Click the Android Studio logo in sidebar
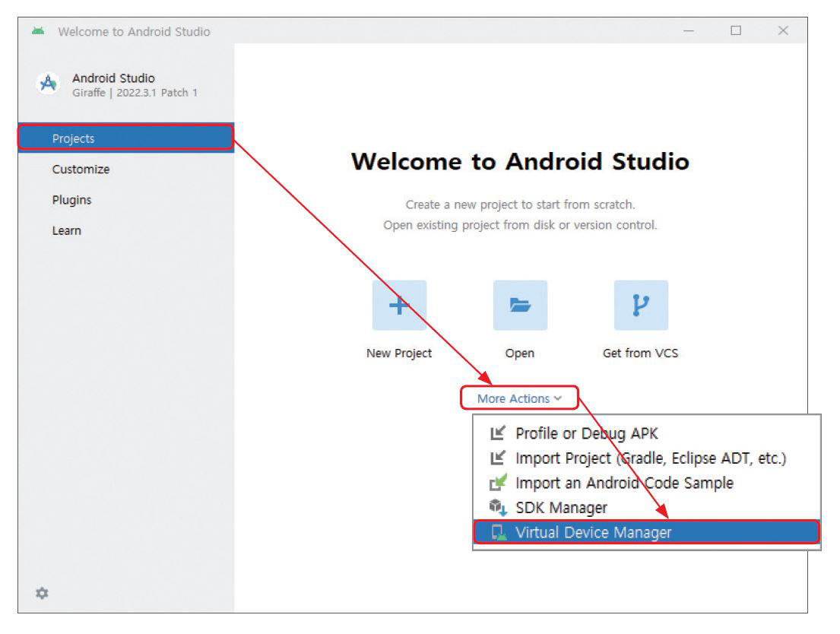 (x=48, y=84)
